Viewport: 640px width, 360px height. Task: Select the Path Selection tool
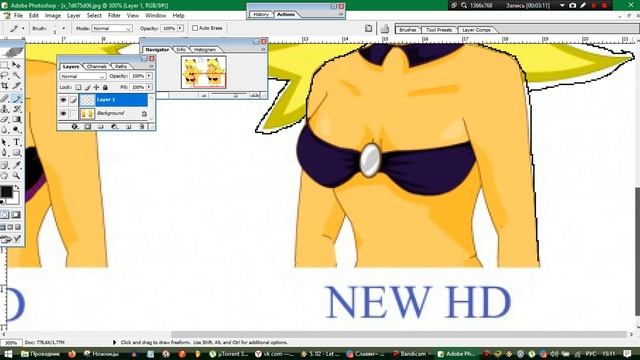click(x=4, y=142)
